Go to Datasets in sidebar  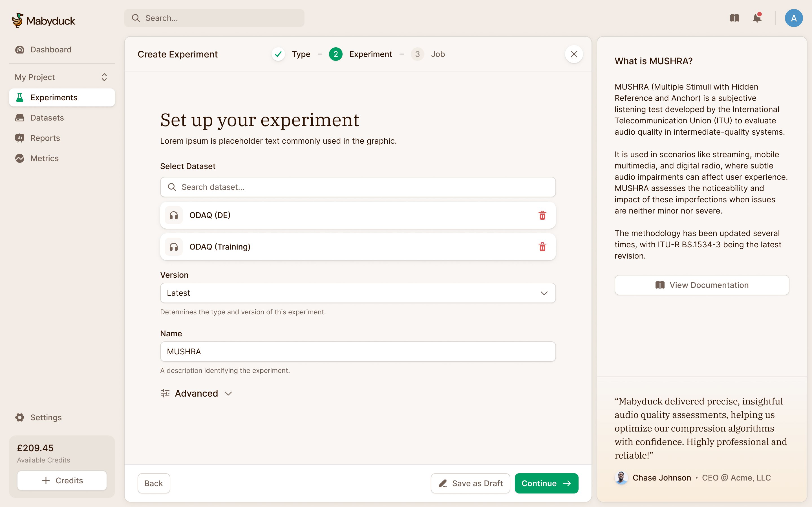(47, 118)
